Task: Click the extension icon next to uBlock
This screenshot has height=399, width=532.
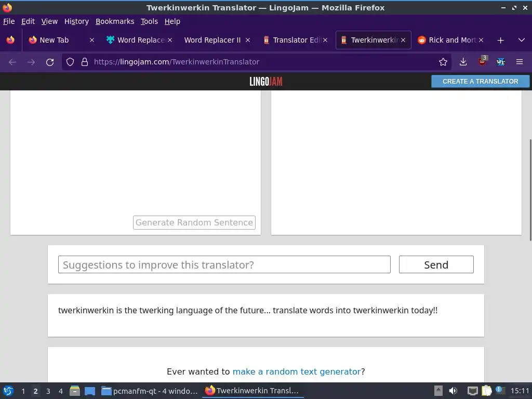Action: 501,62
